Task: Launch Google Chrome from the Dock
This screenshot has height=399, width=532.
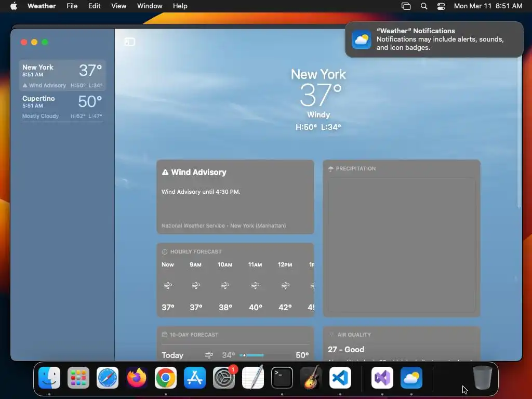Action: tap(166, 378)
